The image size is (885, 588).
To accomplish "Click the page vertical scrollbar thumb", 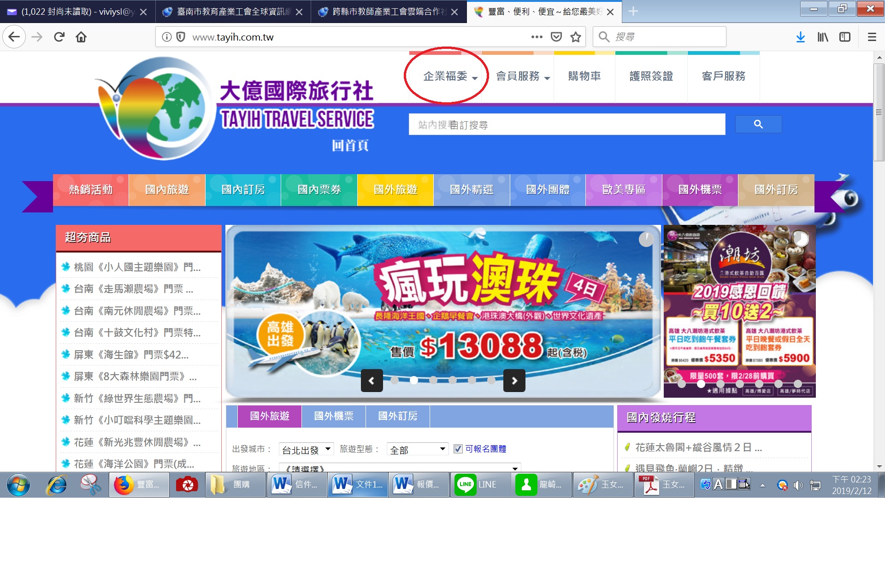I will (x=879, y=112).
